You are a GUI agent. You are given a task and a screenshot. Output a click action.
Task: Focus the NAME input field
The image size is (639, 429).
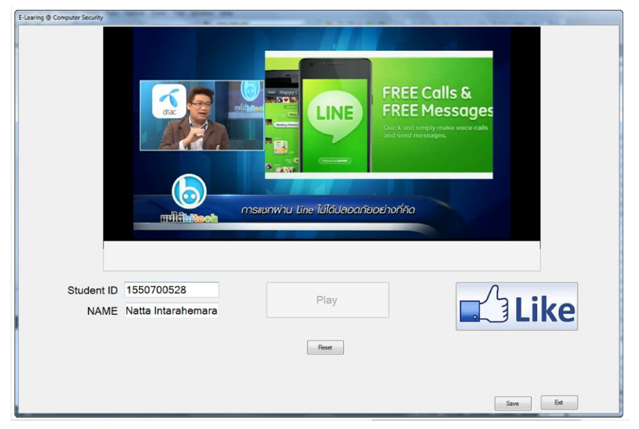pyautogui.click(x=171, y=310)
